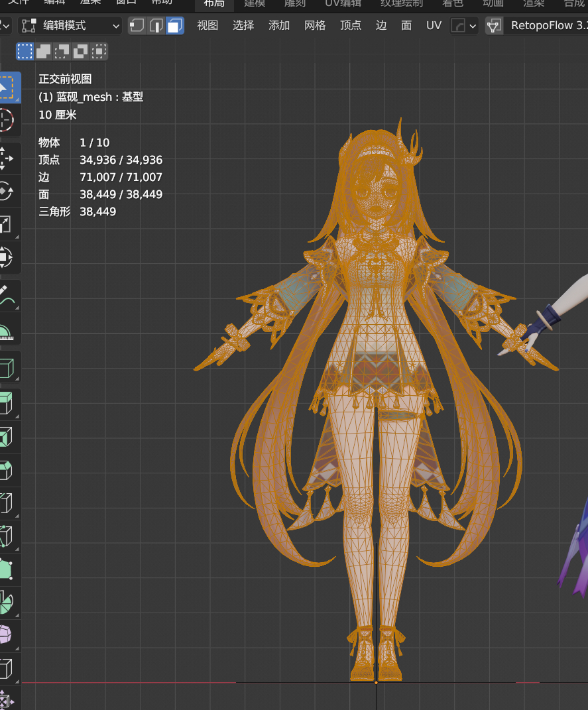
Task: Open the UV menu in header
Action: [x=434, y=25]
